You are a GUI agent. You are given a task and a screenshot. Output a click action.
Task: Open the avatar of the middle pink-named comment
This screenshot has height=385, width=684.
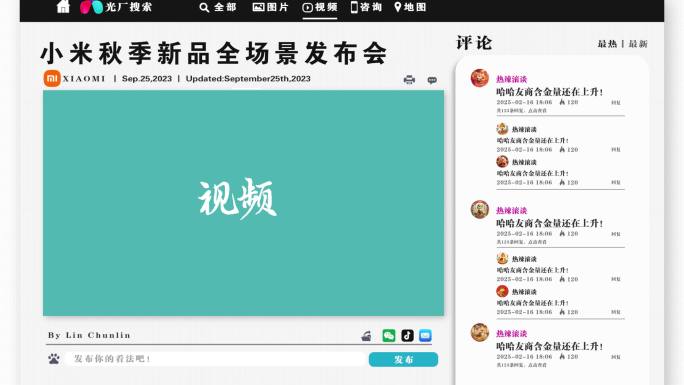pyautogui.click(x=480, y=209)
